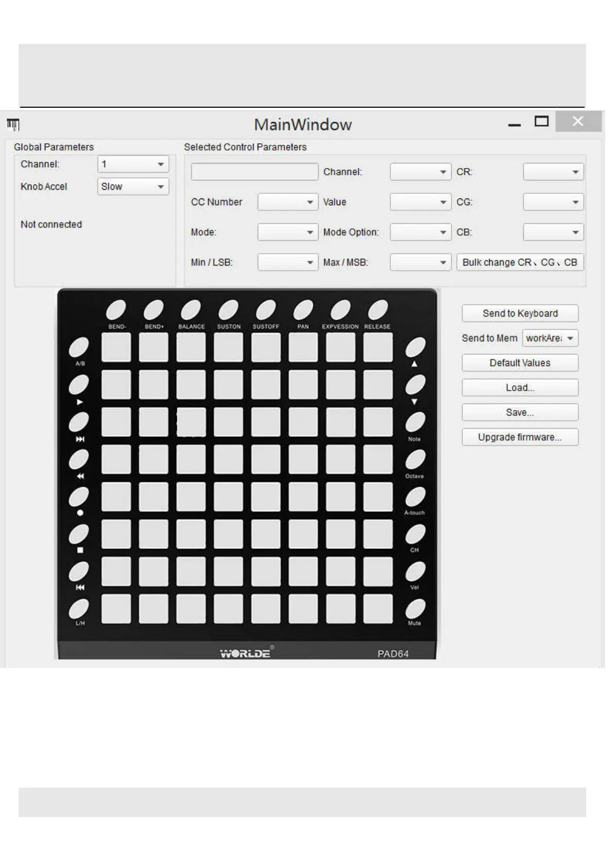Open the Knob Accel dropdown
The image size is (614, 868).
133,187
